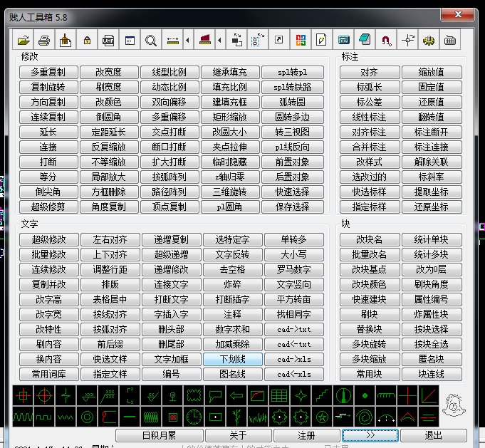Click the 注册 register button
Screen dimensions: 485x448
(x=306, y=435)
